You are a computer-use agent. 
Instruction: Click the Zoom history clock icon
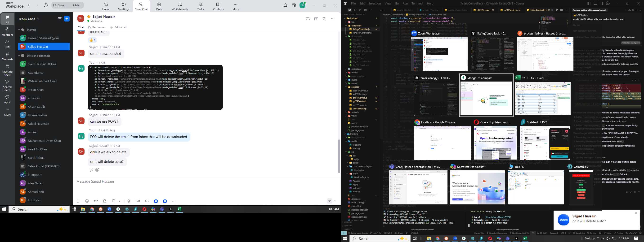click(45, 5)
